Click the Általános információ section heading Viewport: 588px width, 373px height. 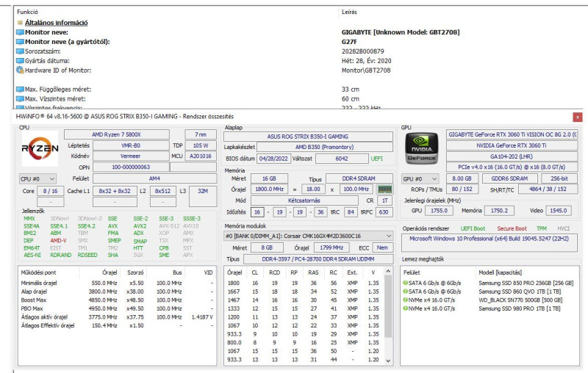click(57, 23)
